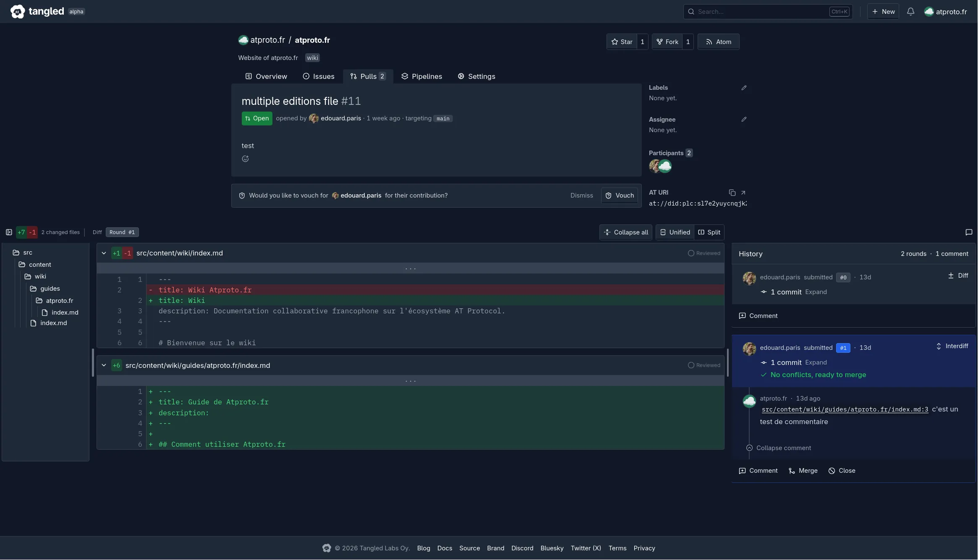The width and height of the screenshot is (978, 560).
Task: Add Comment under round #1
Action: [758, 471]
